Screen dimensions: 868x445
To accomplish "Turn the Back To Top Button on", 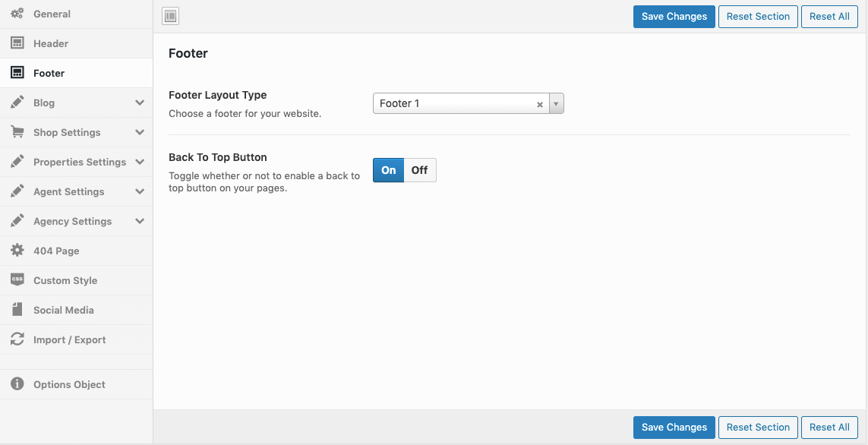I will point(388,170).
